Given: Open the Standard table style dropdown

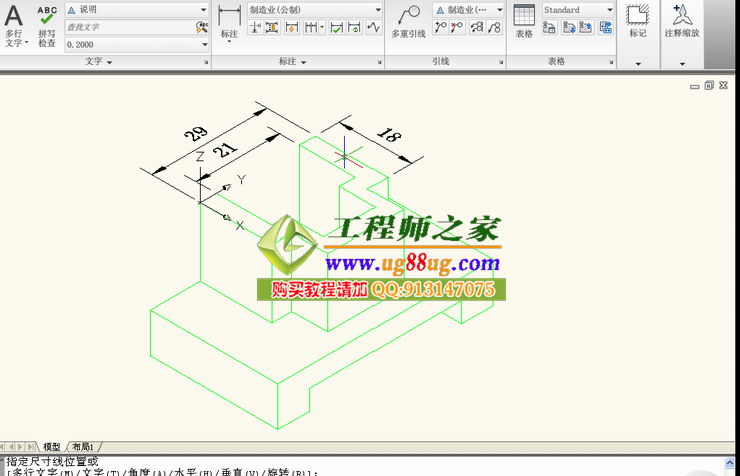Looking at the screenshot, I should coord(579,10).
